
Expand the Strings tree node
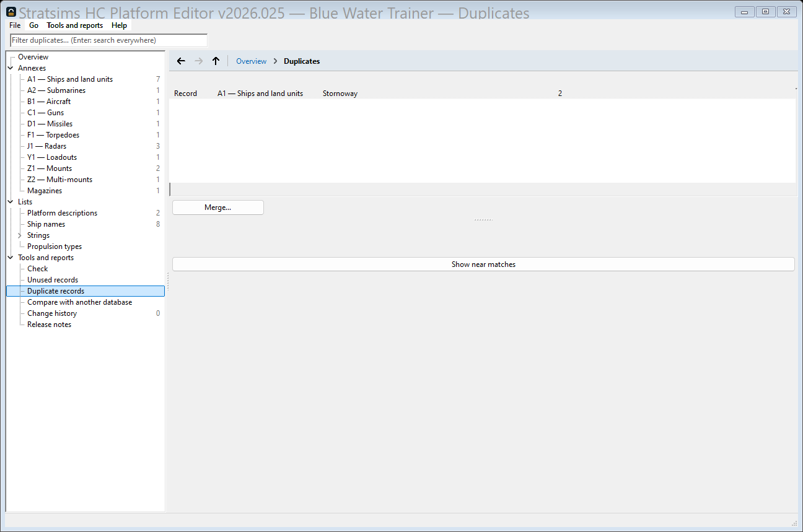20,235
